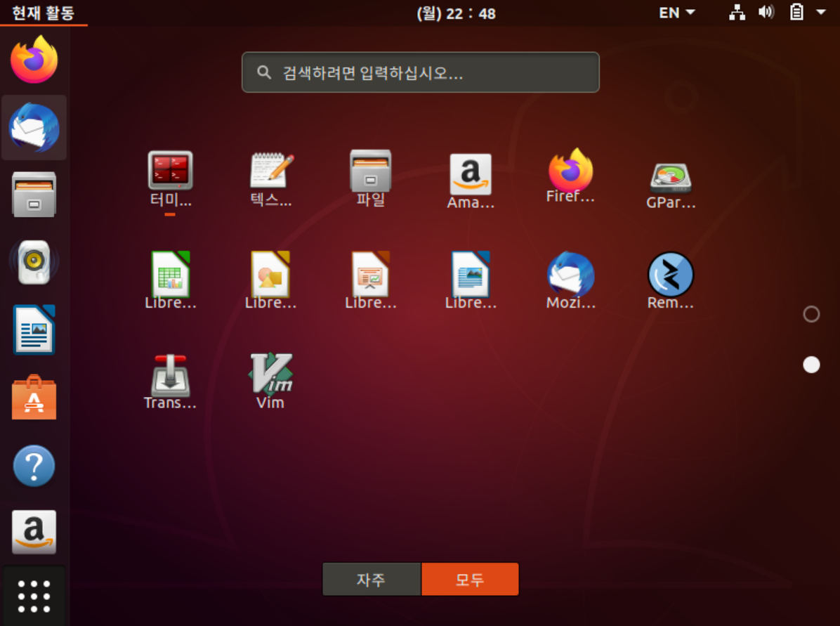Open Amazon launcher in the dock
The height and width of the screenshot is (626, 840).
pyautogui.click(x=34, y=533)
